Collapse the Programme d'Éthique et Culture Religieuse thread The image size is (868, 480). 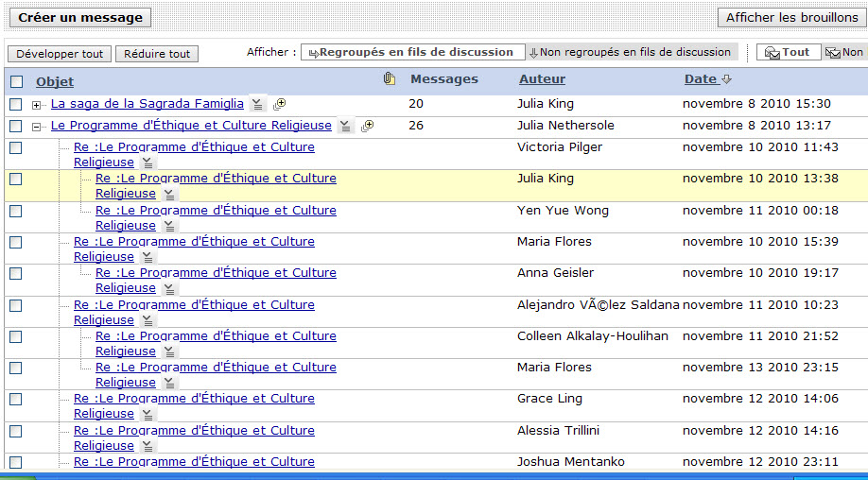37,127
